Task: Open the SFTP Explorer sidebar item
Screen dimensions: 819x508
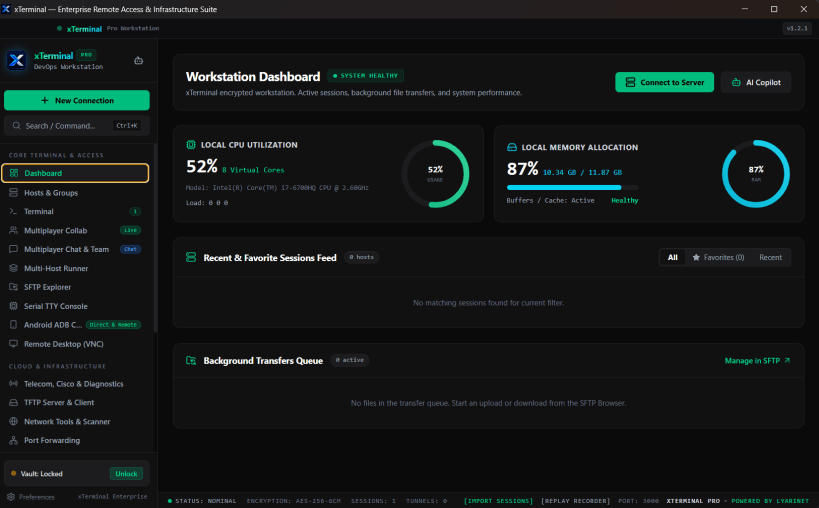Action: pos(75,287)
